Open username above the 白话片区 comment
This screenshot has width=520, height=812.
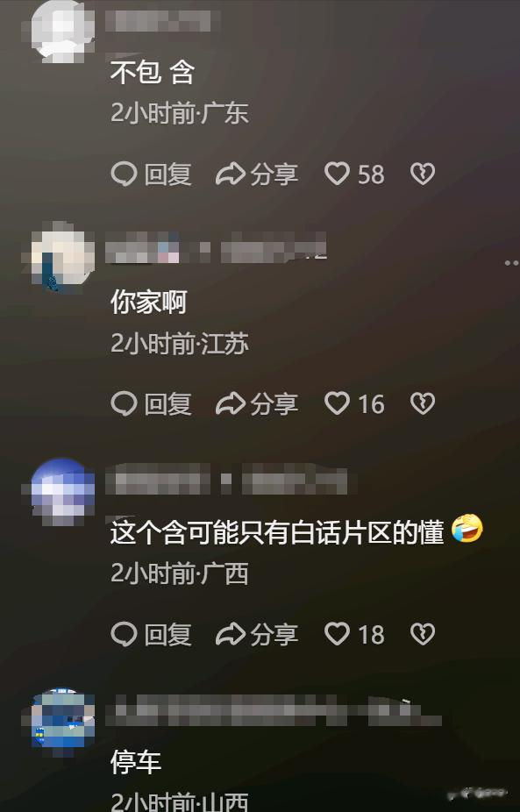231,480
